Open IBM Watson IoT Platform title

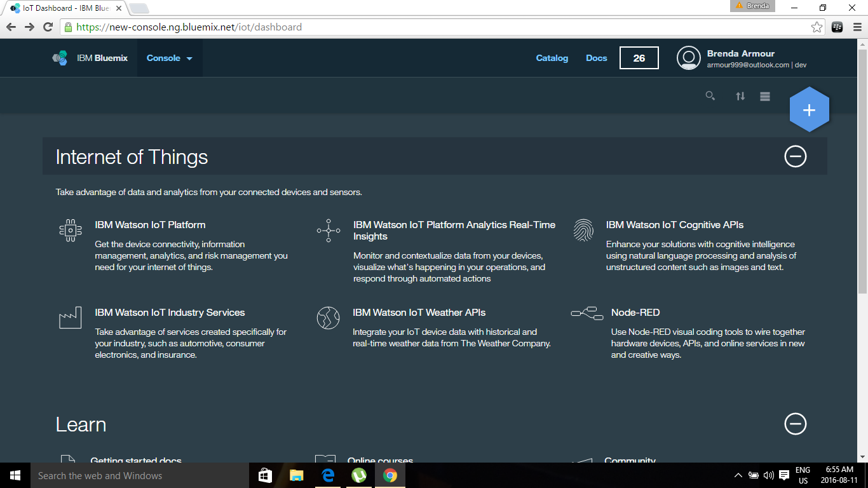pos(150,225)
